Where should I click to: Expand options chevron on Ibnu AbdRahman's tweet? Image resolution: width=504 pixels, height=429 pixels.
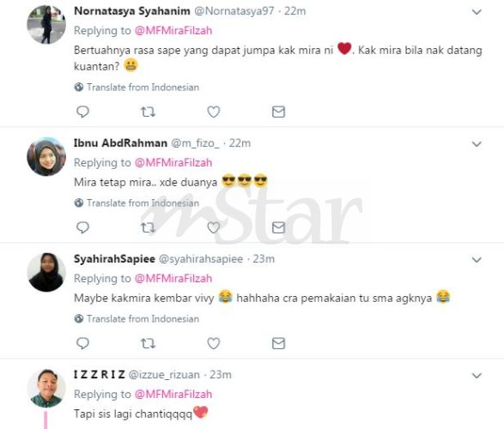coord(477,144)
